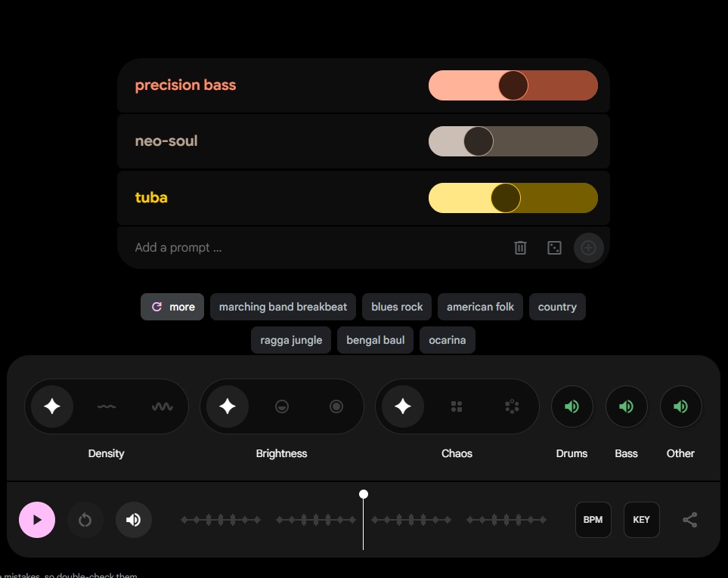
Task: Mute the Drums channel
Action: tap(572, 406)
